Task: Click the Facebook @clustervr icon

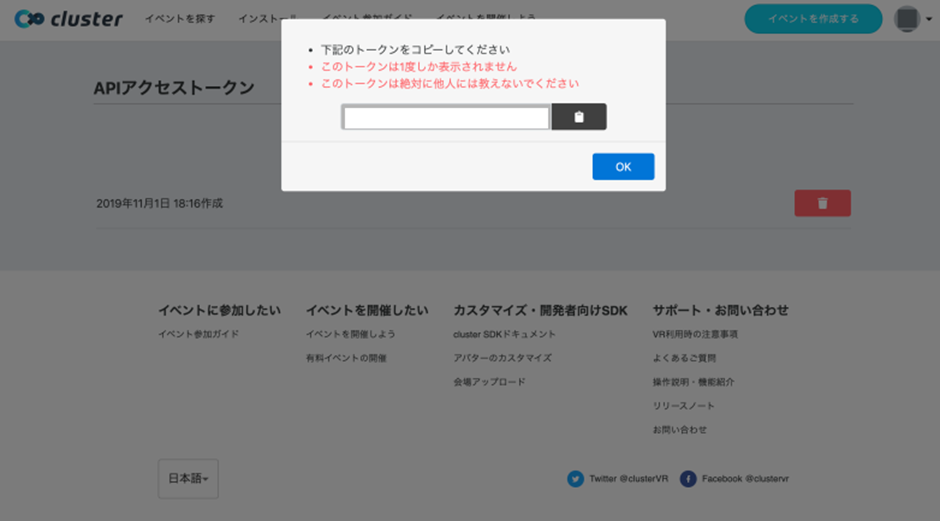Action: pos(688,479)
